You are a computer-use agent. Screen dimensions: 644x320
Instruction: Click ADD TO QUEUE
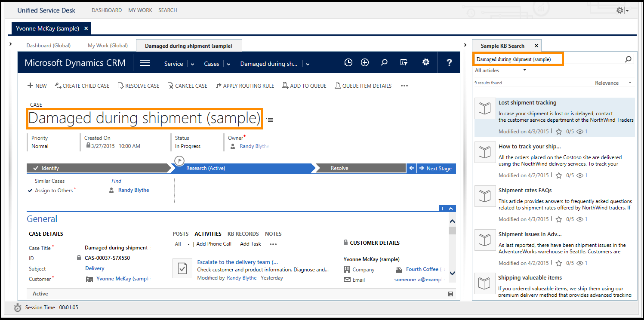304,86
